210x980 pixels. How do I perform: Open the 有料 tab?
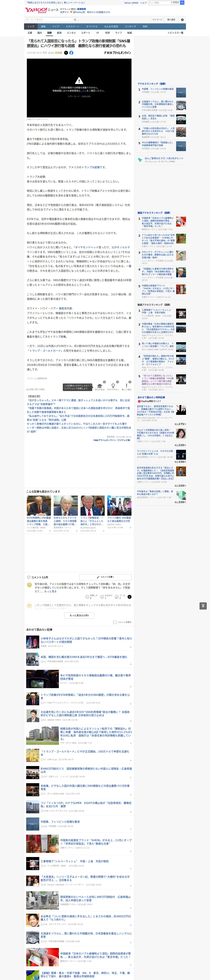pos(145,27)
